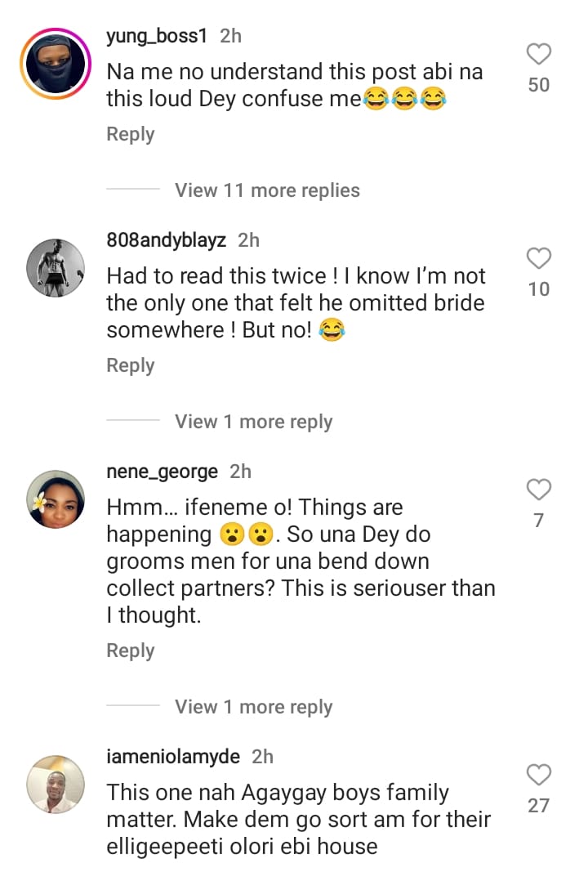Screen dimensions: 588x881
Task: Reply to 808andyblayz's comment
Action: 131,365
